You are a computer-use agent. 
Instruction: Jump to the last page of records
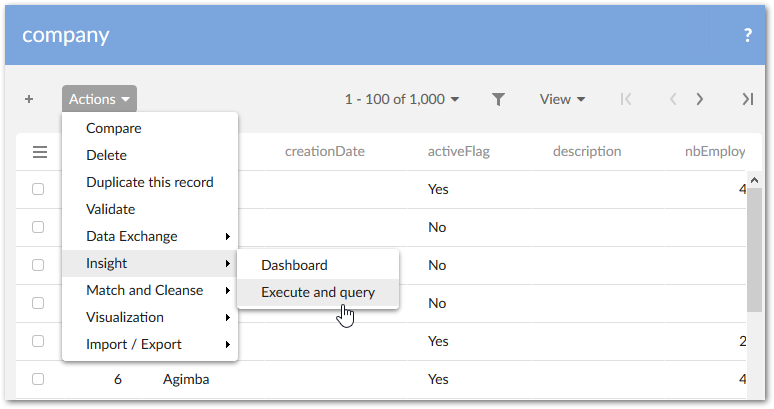pyautogui.click(x=747, y=99)
